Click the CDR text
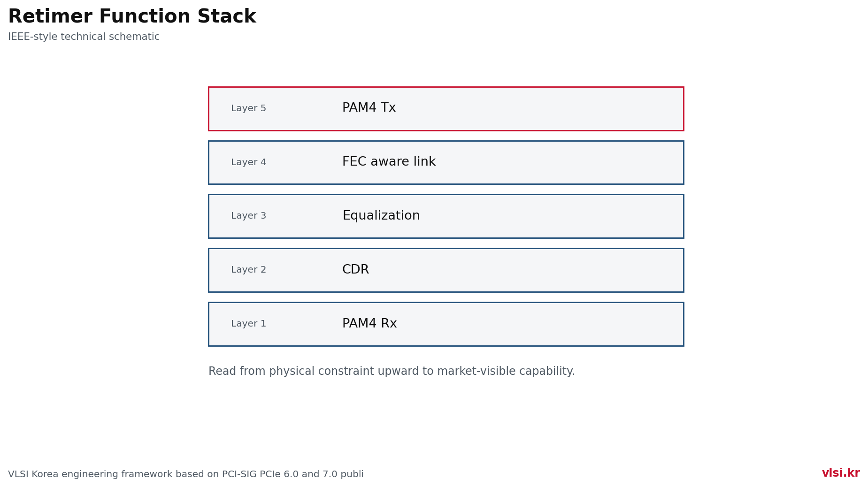This screenshot has width=868, height=487. click(x=355, y=270)
